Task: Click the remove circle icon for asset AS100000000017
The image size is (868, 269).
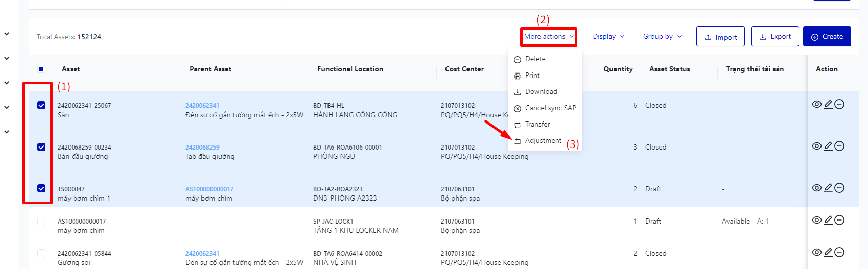Action: click(839, 220)
